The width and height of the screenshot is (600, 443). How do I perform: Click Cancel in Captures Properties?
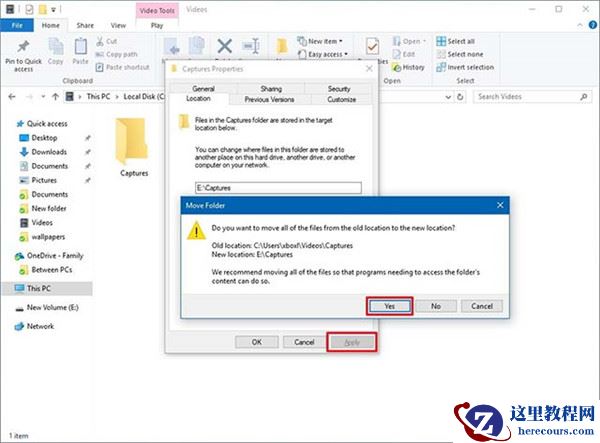click(x=304, y=342)
